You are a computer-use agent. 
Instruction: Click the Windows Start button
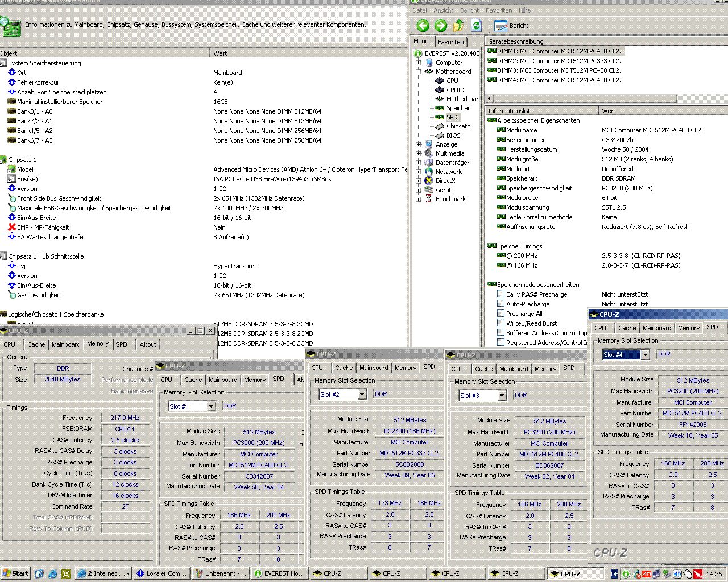click(15, 573)
